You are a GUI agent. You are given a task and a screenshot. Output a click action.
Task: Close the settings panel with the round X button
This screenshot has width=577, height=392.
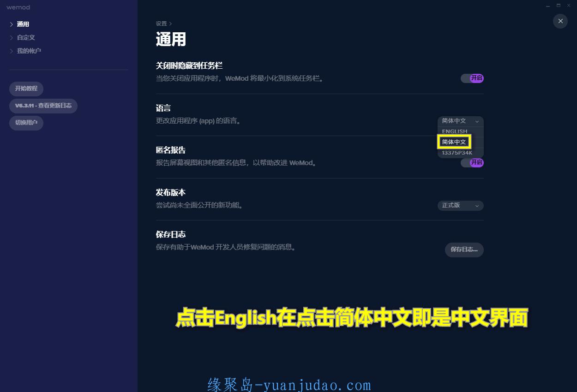pyautogui.click(x=560, y=21)
